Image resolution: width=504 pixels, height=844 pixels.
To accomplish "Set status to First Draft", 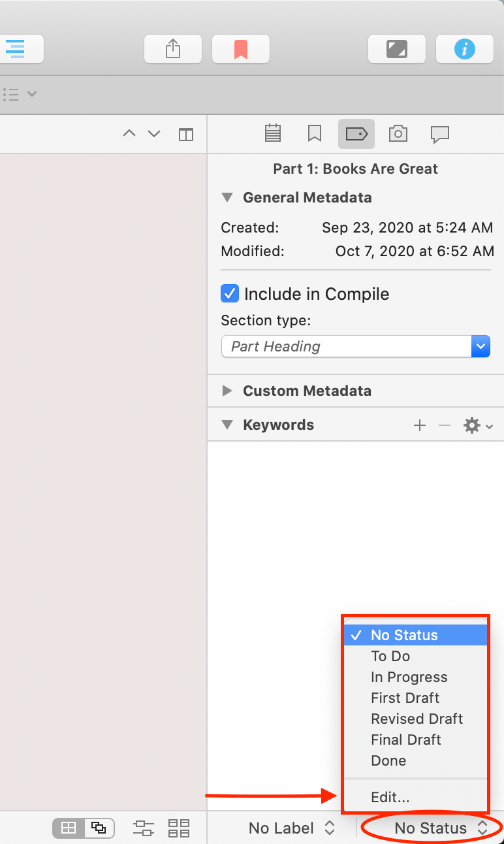I will click(416, 698).
